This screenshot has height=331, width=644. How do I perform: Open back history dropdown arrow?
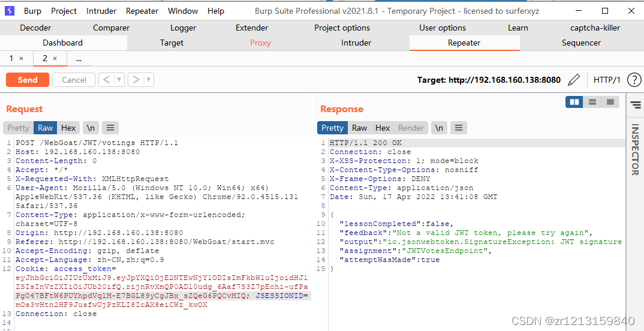click(x=119, y=80)
